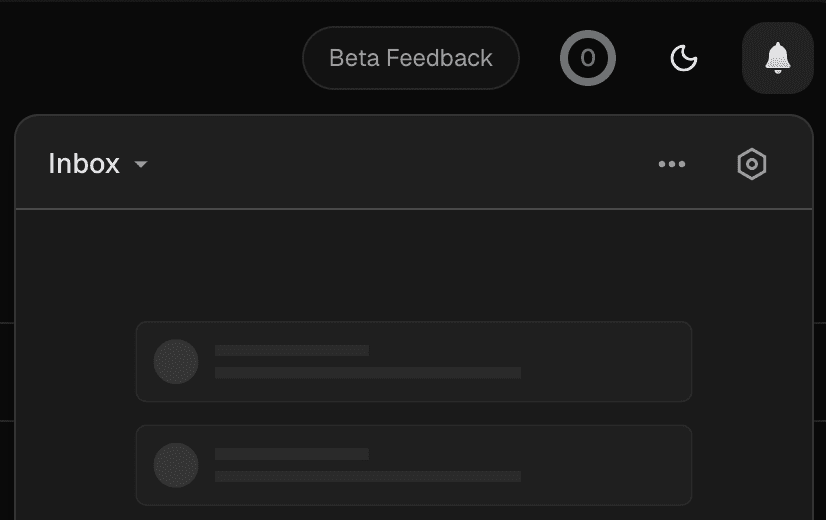The image size is (826, 520).
Task: Open the circular 0 counter indicator
Action: click(x=588, y=58)
